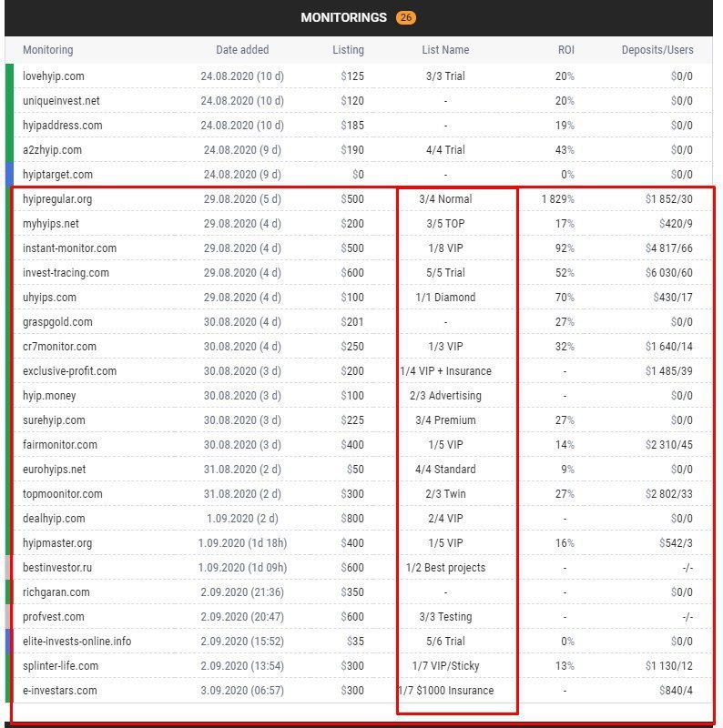Click the 3.09.2020 (06:57) date cell
723x728 pixels.
pos(242,691)
